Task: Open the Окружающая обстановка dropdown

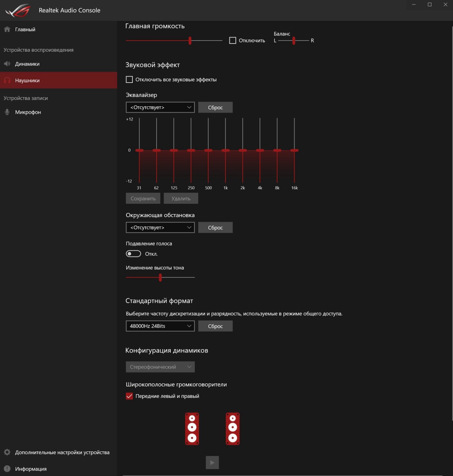Action: coord(160,228)
